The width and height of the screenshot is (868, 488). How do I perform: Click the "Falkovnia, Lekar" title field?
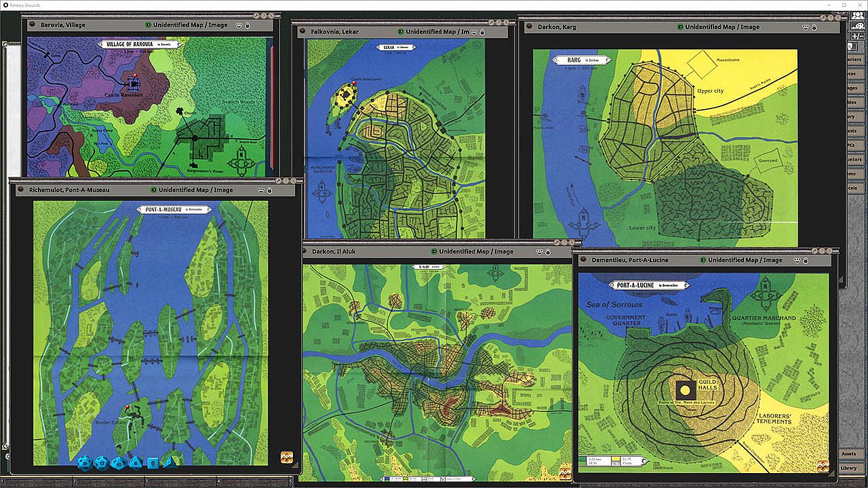[335, 32]
